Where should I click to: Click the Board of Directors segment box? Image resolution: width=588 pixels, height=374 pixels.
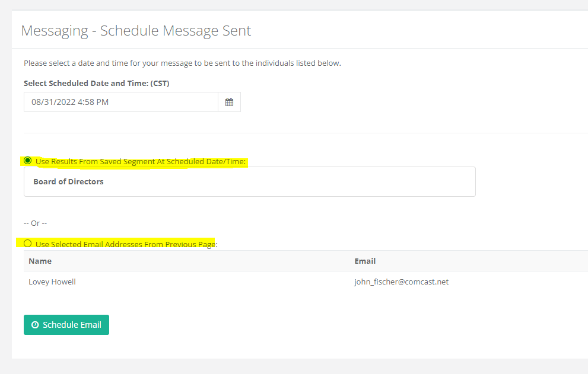click(x=249, y=181)
